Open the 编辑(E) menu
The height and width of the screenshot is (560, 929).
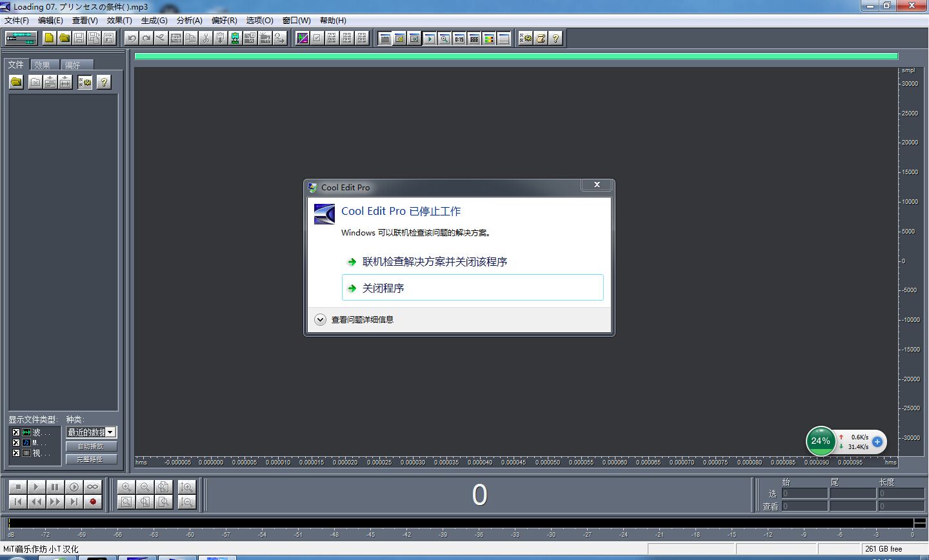[x=50, y=21]
